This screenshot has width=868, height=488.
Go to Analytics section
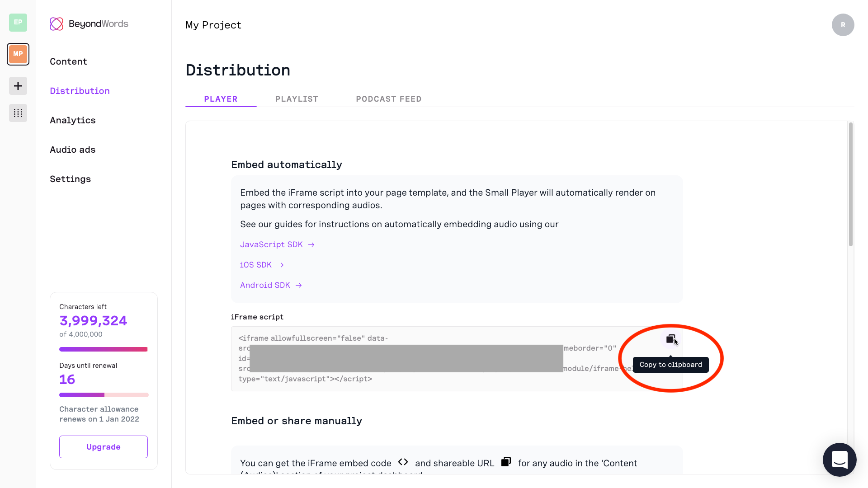click(73, 120)
